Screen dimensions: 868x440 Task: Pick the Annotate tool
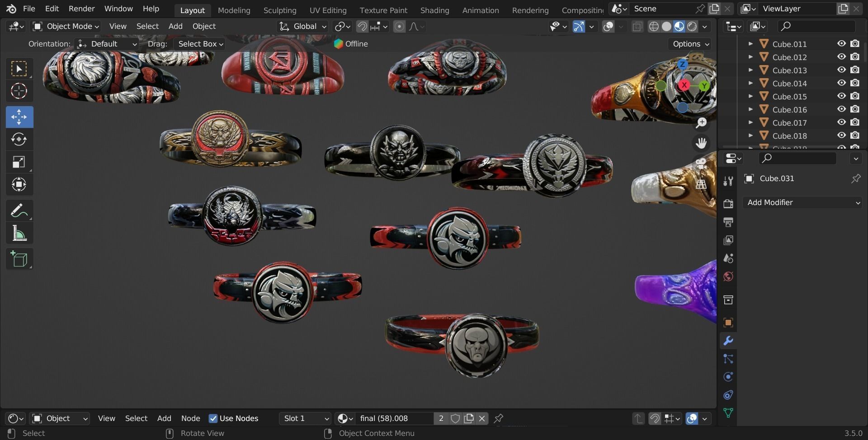19,210
